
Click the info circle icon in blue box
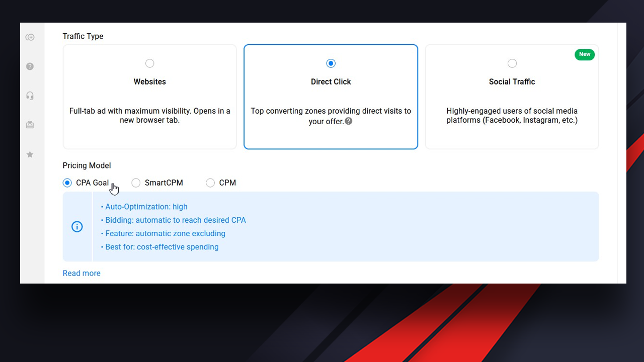pos(77,227)
